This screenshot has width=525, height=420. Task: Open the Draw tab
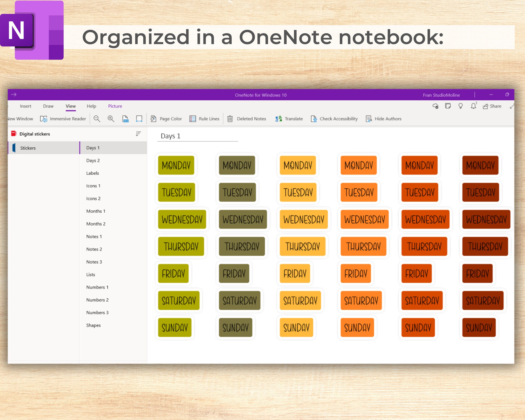[48, 106]
